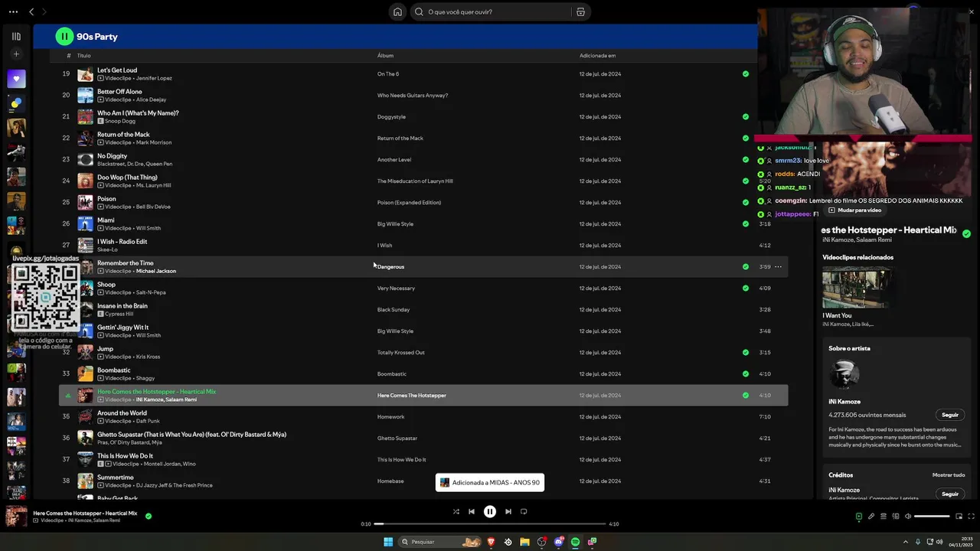Skip to the previous track
The image size is (980, 551).
pos(472,511)
